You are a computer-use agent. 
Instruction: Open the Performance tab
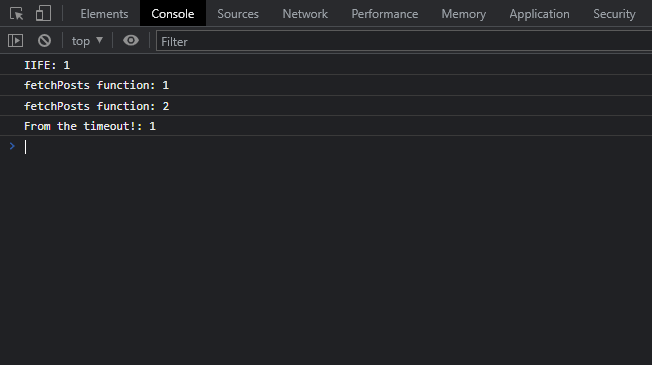[x=385, y=14]
